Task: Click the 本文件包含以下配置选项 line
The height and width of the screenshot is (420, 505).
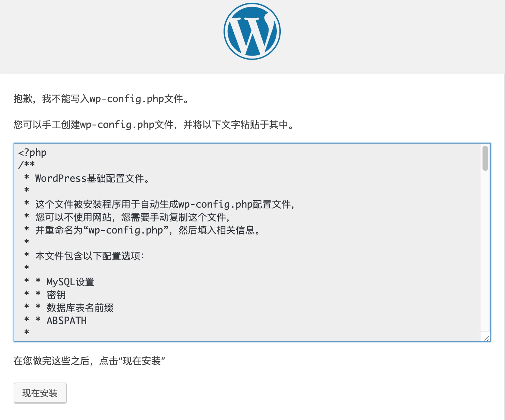Action: click(90, 256)
